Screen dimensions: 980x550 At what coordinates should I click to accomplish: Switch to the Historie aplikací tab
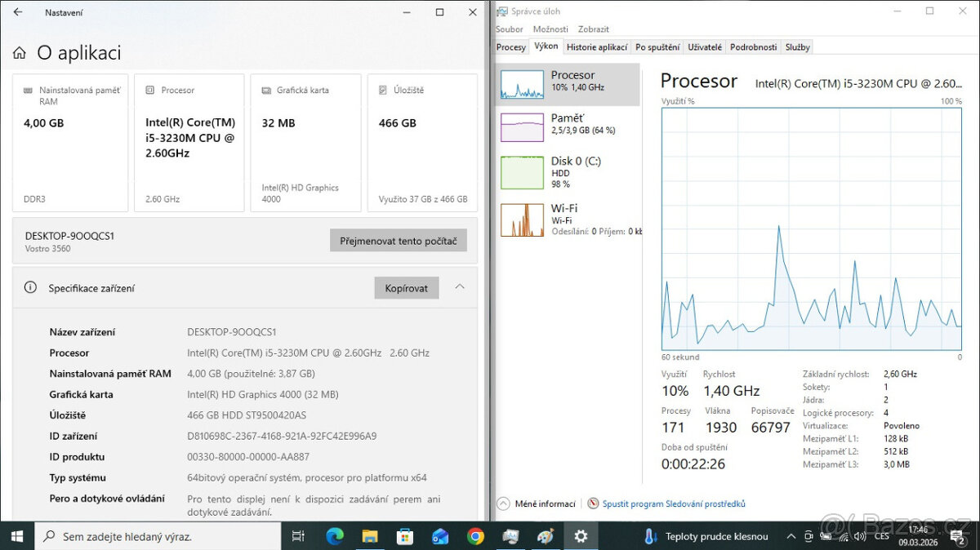point(597,47)
